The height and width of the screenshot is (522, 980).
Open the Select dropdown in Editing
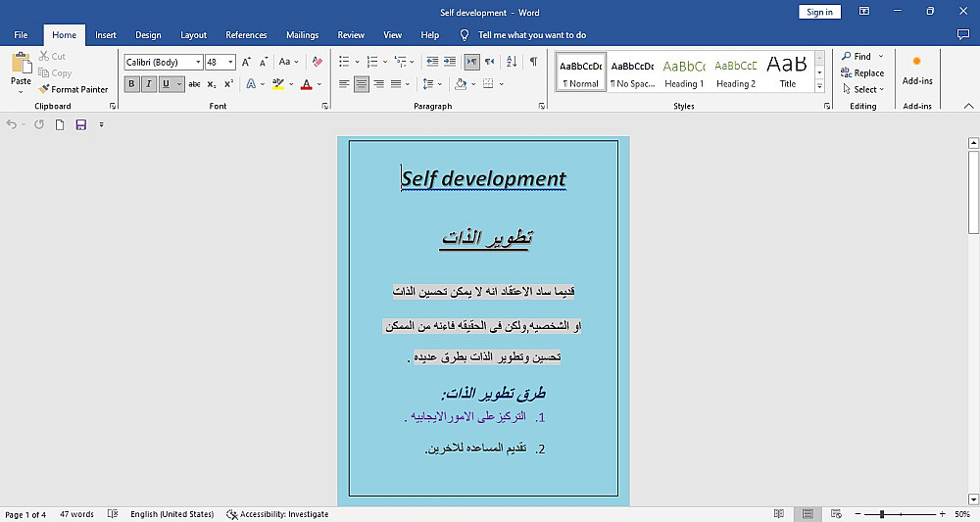click(863, 89)
